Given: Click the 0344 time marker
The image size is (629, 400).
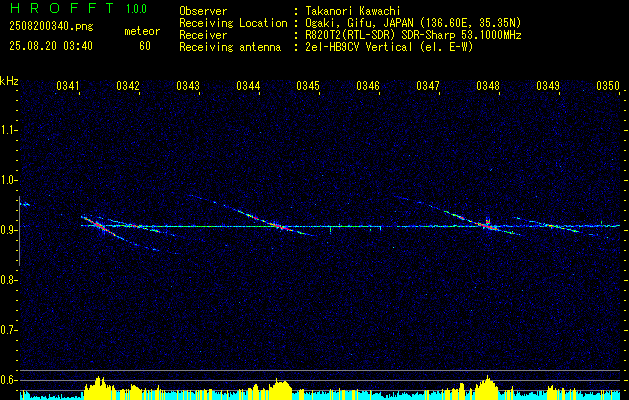Looking at the screenshot, I should [248, 86].
